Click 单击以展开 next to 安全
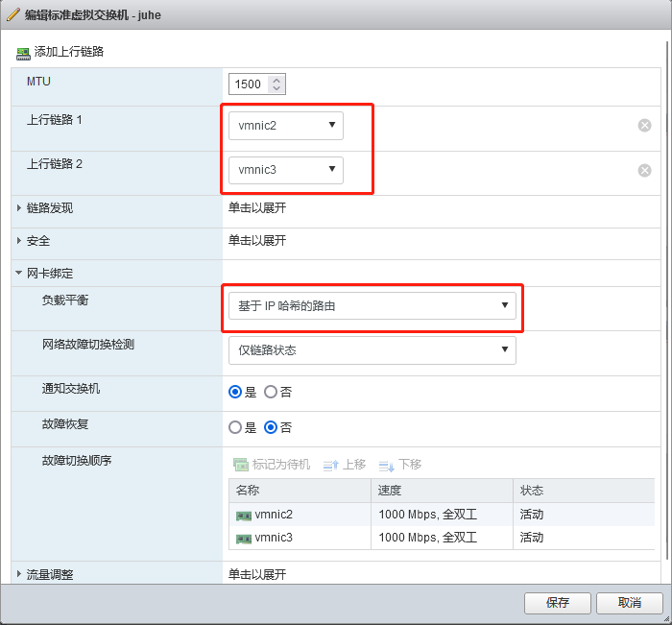 pos(257,240)
